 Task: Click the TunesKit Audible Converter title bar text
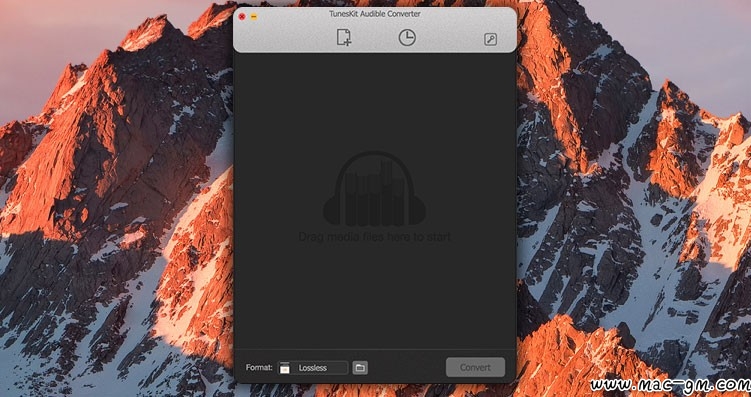pos(375,14)
